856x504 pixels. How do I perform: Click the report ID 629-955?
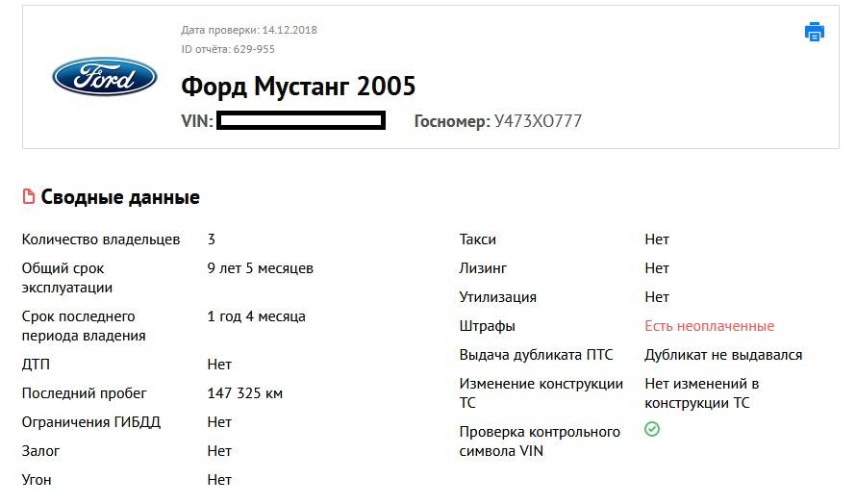click(254, 49)
